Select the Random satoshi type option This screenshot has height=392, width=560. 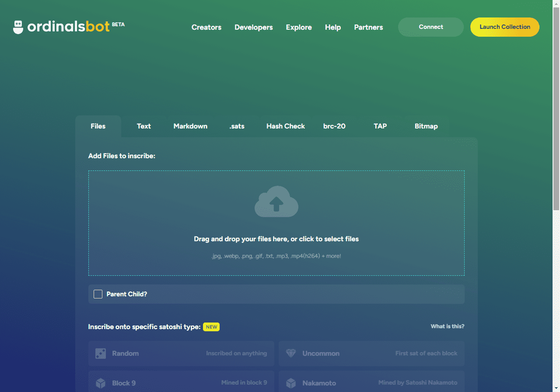[181, 354]
